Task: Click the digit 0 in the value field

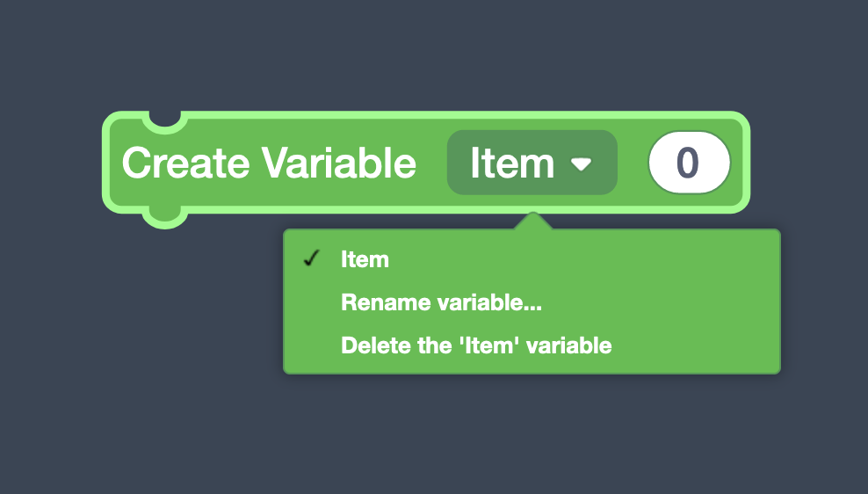Action: (x=690, y=163)
